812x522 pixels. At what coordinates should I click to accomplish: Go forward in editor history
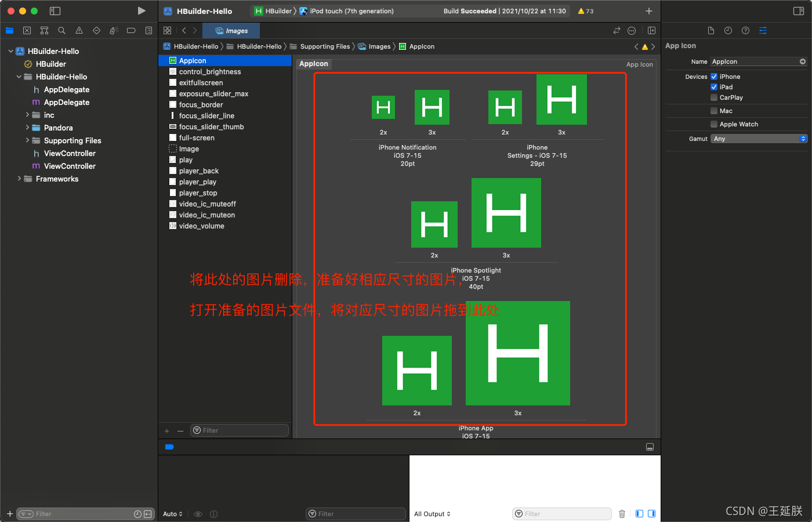tap(195, 31)
